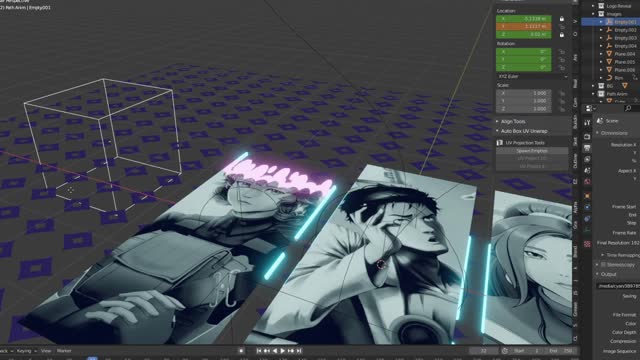
Task: Click the Rim curve icon in outliner
Action: (x=609, y=78)
